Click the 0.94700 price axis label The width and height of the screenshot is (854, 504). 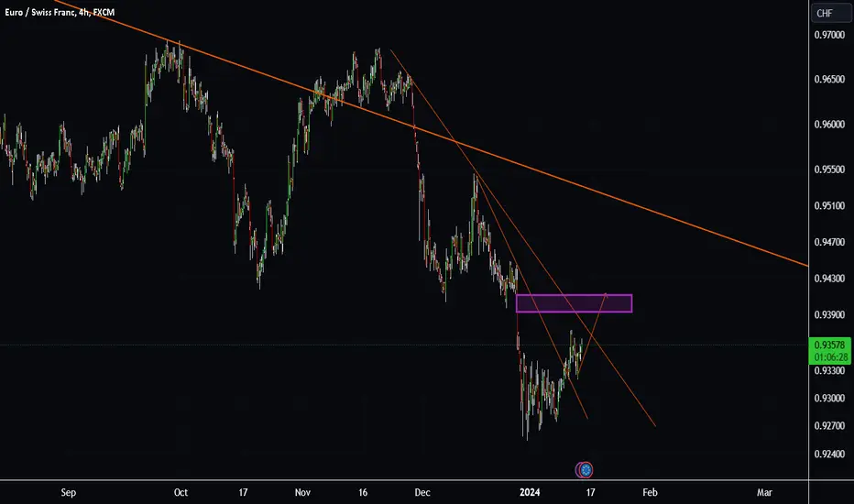pyautogui.click(x=829, y=242)
